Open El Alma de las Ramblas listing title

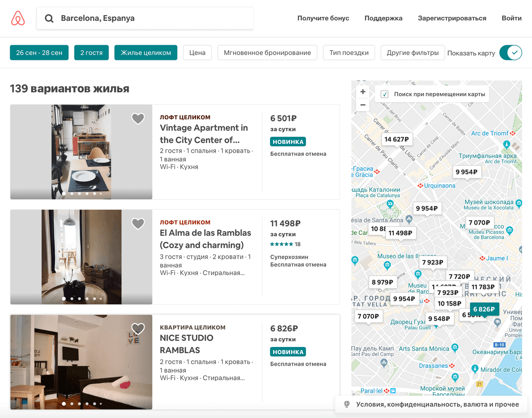point(205,239)
